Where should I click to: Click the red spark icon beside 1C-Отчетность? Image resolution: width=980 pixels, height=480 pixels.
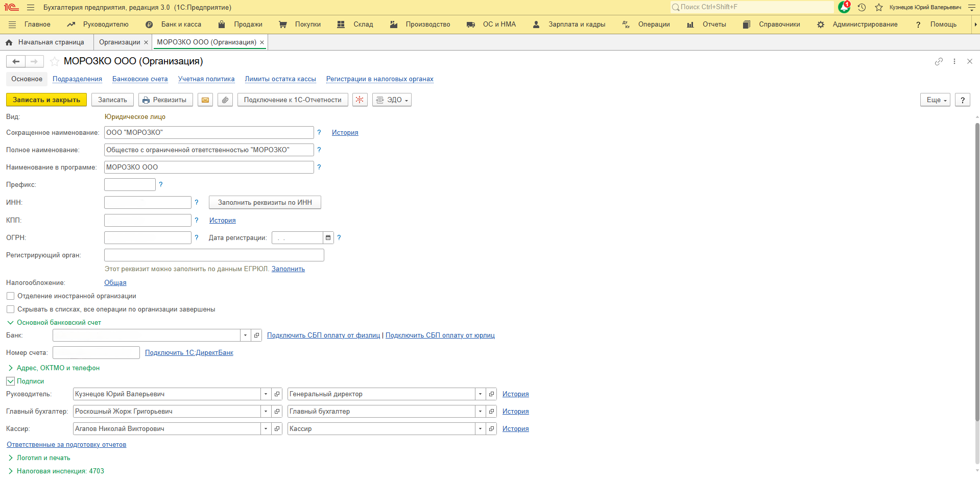360,100
